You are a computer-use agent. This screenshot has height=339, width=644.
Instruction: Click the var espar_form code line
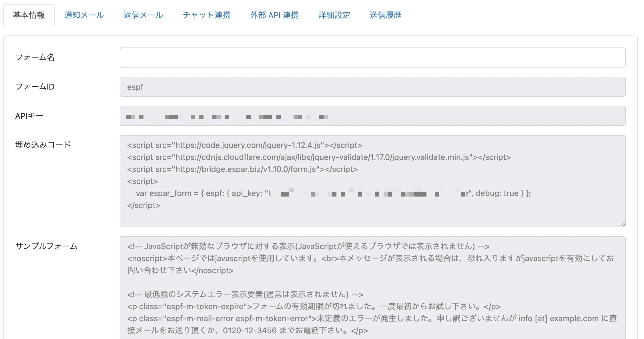pos(333,193)
